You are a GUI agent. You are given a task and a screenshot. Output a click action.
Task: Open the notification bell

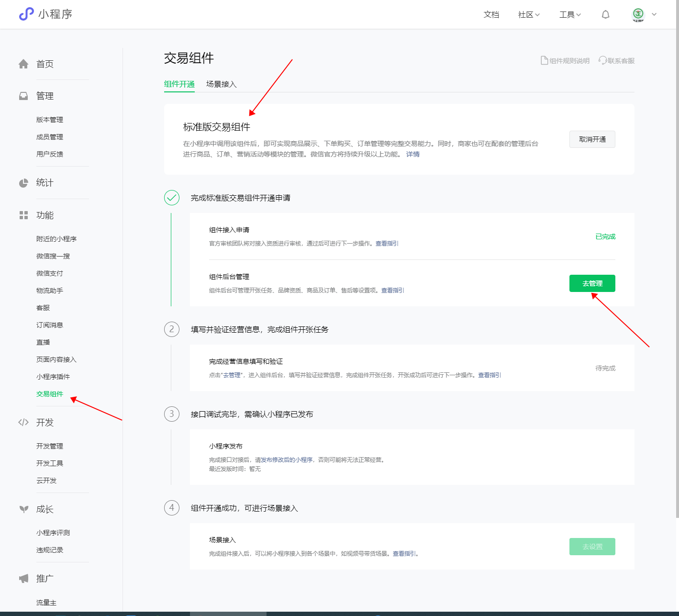click(605, 14)
